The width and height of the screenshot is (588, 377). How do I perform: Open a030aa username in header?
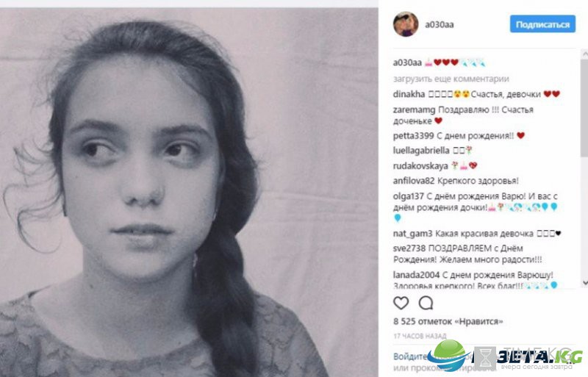439,25
